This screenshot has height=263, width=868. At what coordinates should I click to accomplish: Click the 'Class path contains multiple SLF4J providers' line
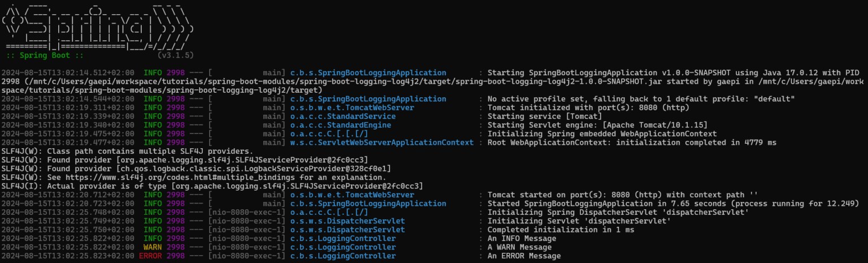127,151
